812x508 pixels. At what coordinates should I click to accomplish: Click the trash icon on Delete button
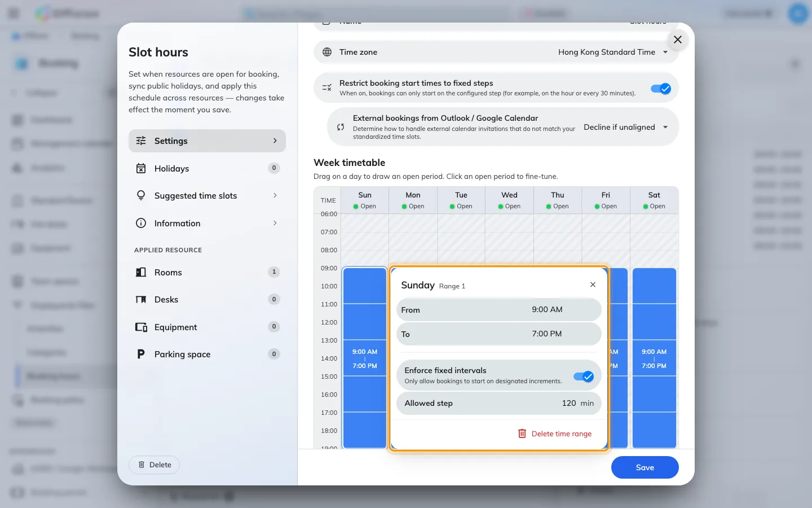point(142,465)
